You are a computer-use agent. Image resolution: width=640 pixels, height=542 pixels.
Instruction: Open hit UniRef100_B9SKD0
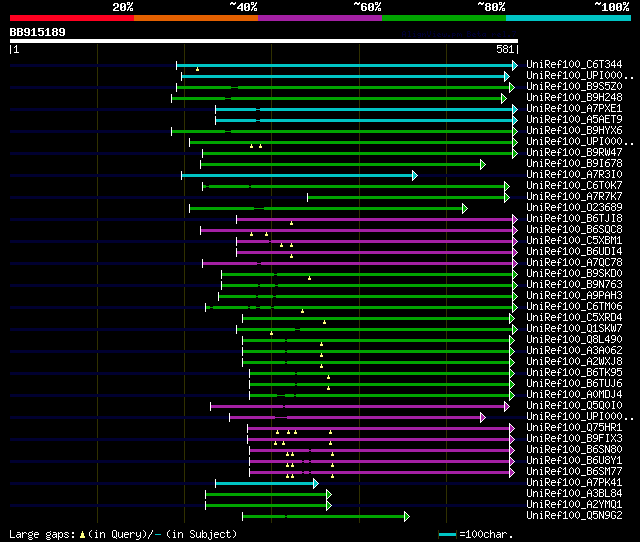coord(574,274)
